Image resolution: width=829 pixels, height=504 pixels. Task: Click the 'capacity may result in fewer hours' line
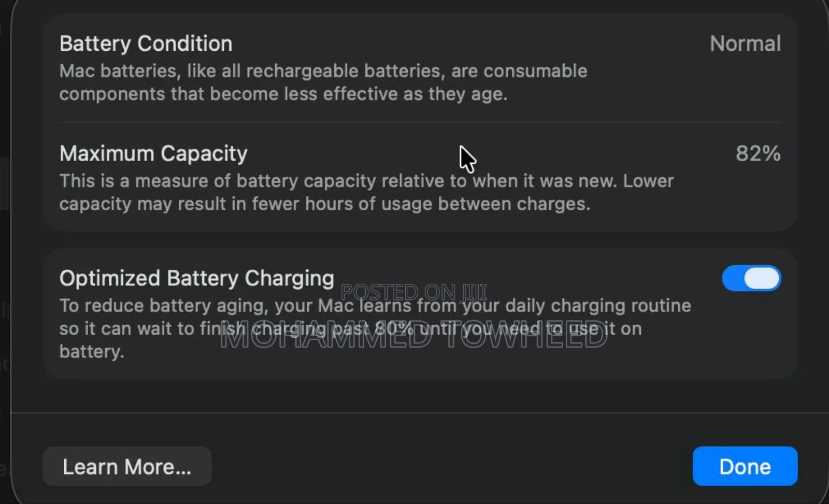[324, 204]
